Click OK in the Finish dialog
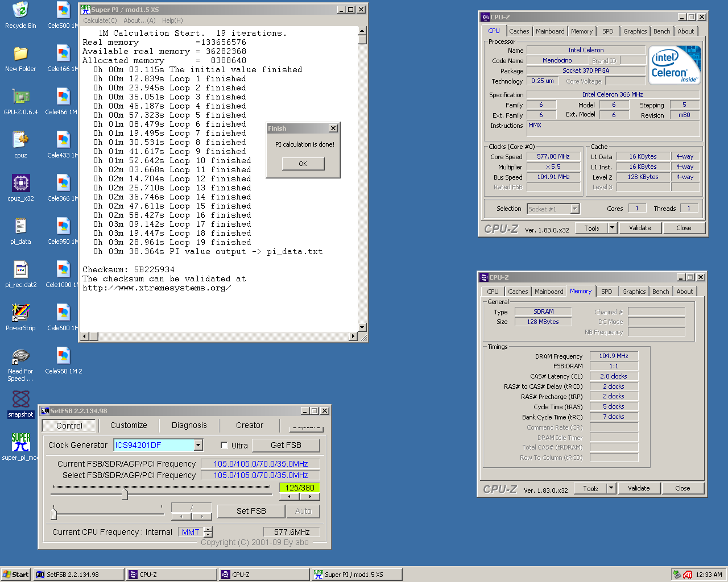Screen dimensions: 728x582 tap(303, 164)
